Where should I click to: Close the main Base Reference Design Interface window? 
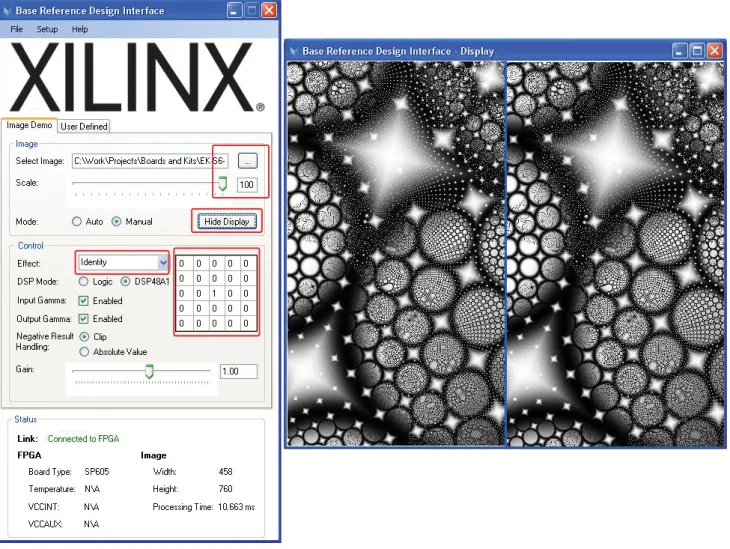[269, 10]
